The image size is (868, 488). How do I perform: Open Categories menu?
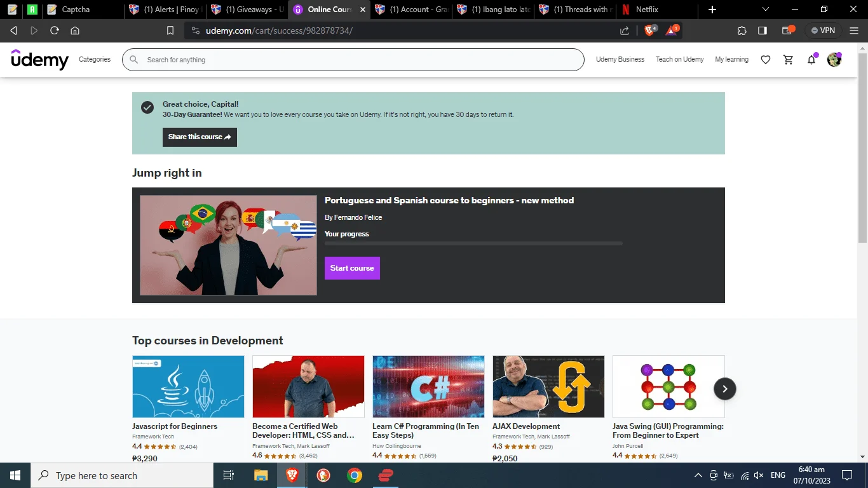(x=95, y=60)
